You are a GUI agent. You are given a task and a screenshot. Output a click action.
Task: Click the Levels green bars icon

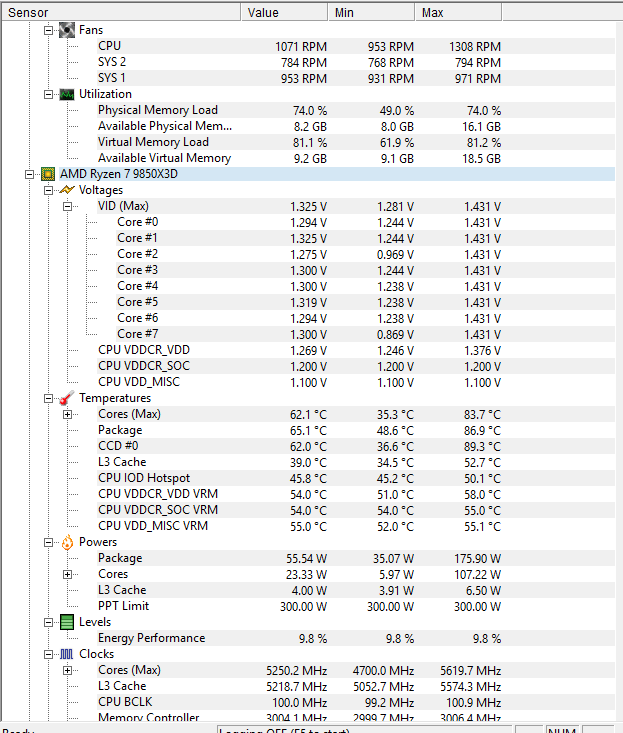pos(67,622)
